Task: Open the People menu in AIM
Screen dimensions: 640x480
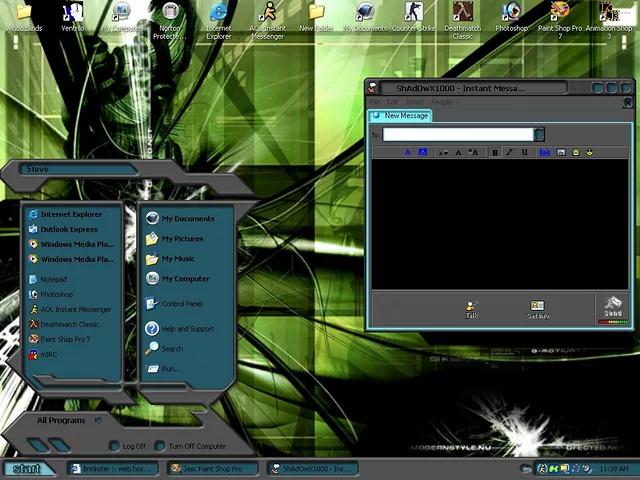Action: coord(441,102)
